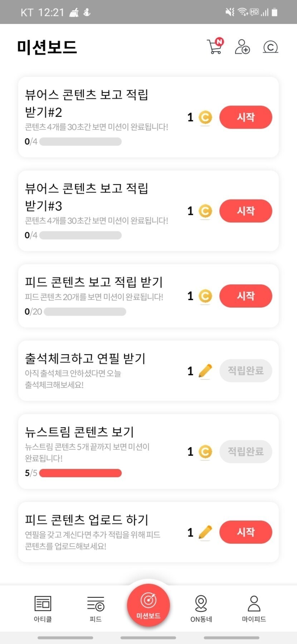Start the 뷰어스 콘텐츠 받기#2 mission
Screen dimensions: 297x644
pyautogui.click(x=245, y=117)
